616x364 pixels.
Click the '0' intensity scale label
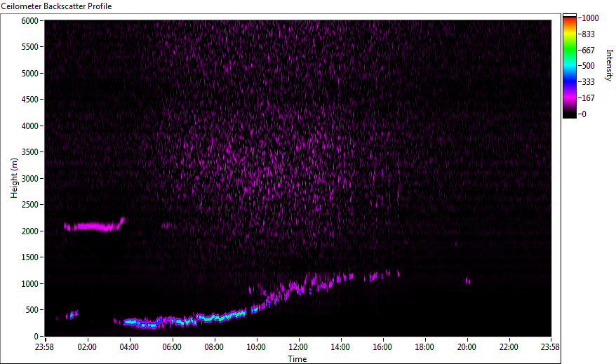[x=584, y=114]
